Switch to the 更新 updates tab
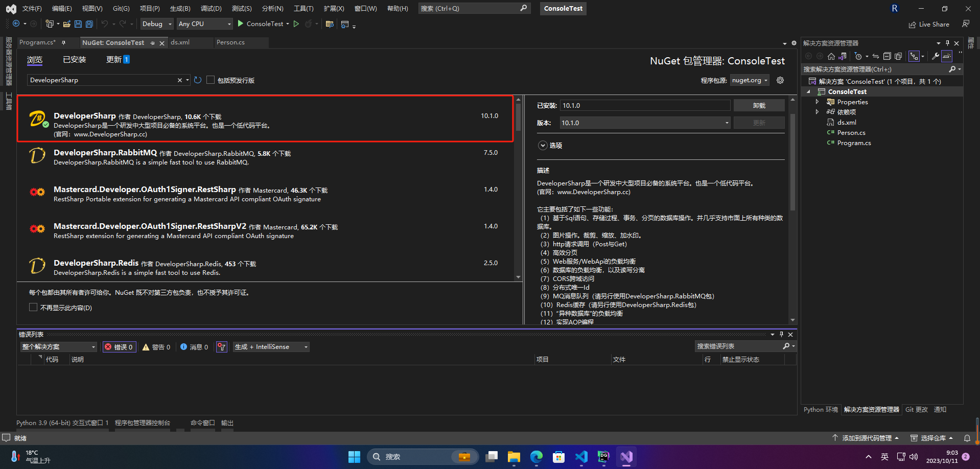This screenshot has height=469, width=980. coord(118,60)
